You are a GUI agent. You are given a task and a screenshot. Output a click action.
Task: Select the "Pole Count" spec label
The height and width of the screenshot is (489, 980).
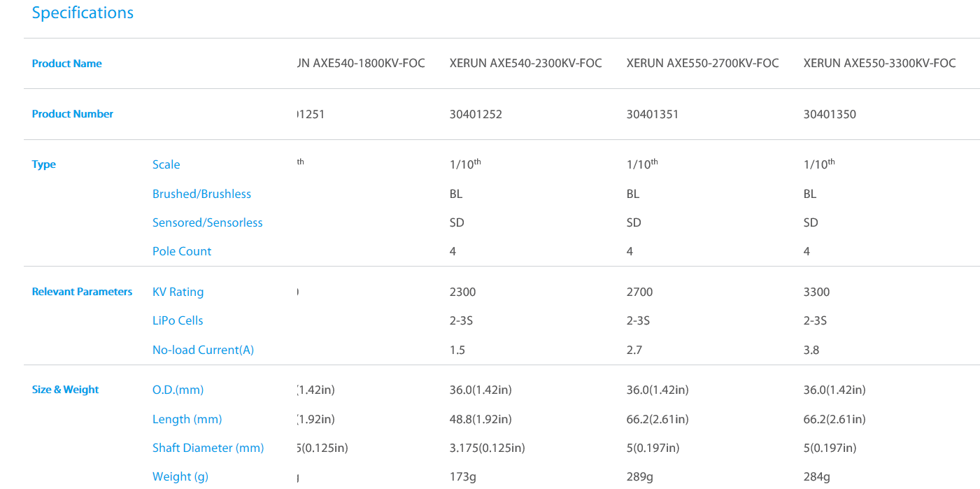pyautogui.click(x=182, y=251)
